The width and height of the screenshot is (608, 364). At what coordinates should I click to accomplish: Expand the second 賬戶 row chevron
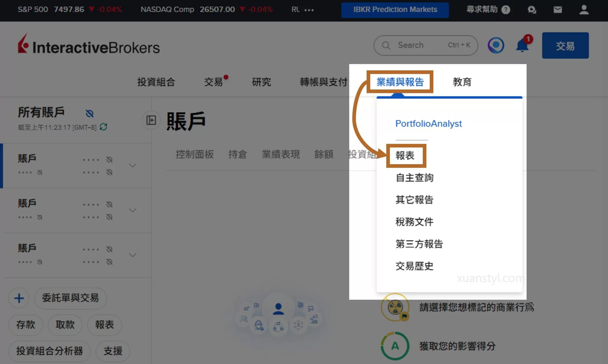(x=132, y=210)
